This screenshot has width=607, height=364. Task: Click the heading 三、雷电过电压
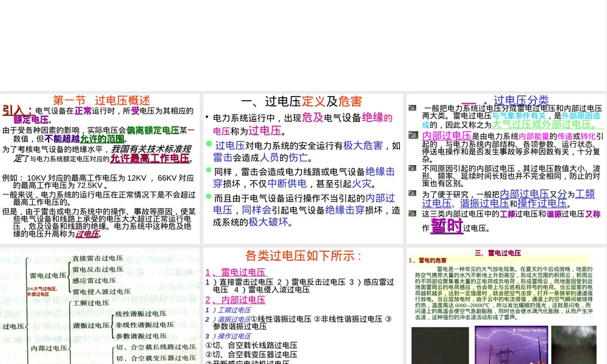498,253
